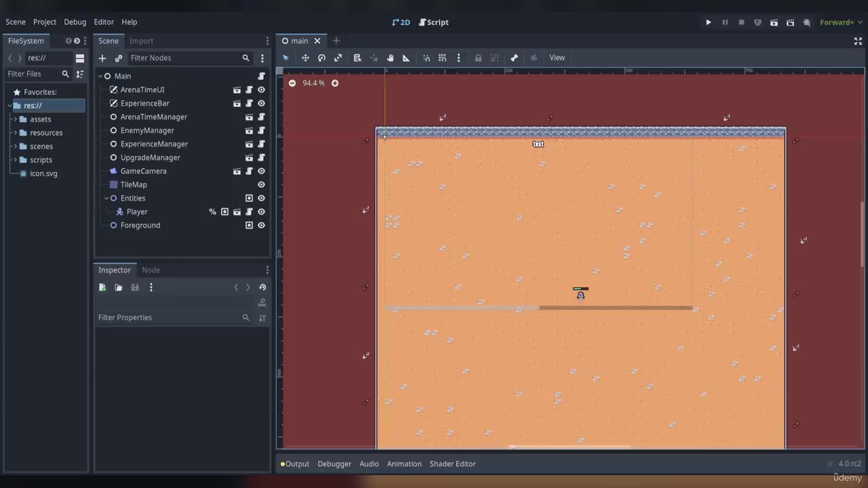This screenshot has height=488, width=868.
Task: Toggle visibility of Player node
Action: coord(261,211)
